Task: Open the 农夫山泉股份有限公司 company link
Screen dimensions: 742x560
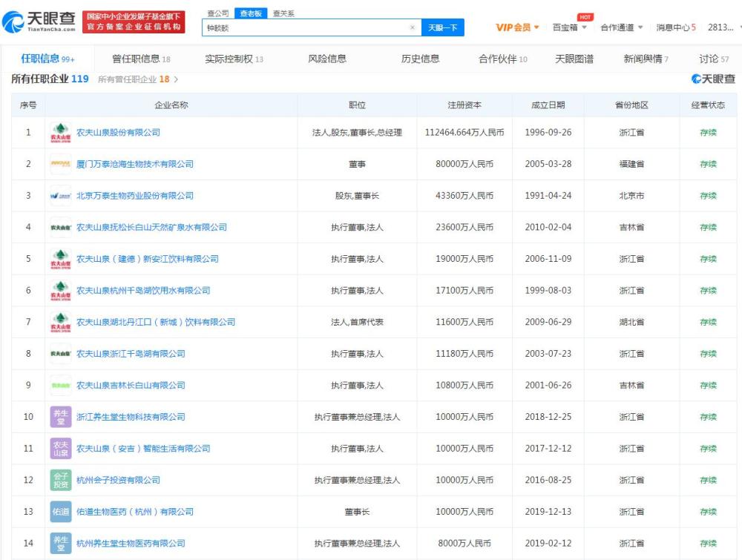Action: coord(118,133)
